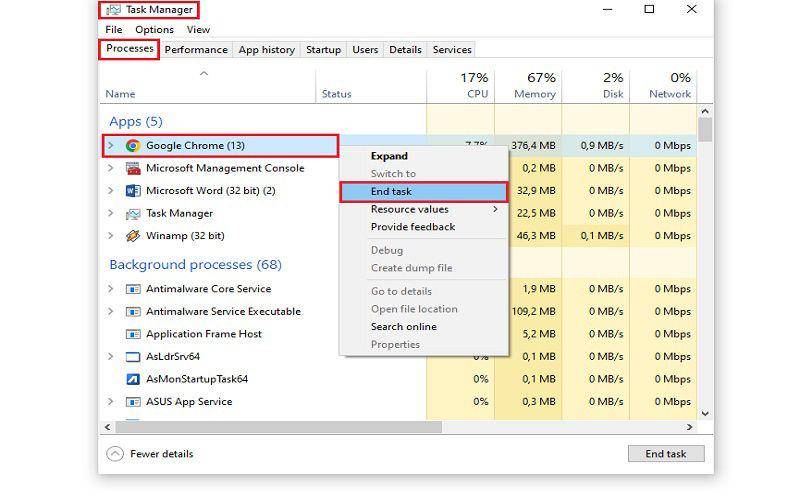Click the AsMonStartupTask64 process icon
This screenshot has height=500, width=800.
[x=133, y=379]
